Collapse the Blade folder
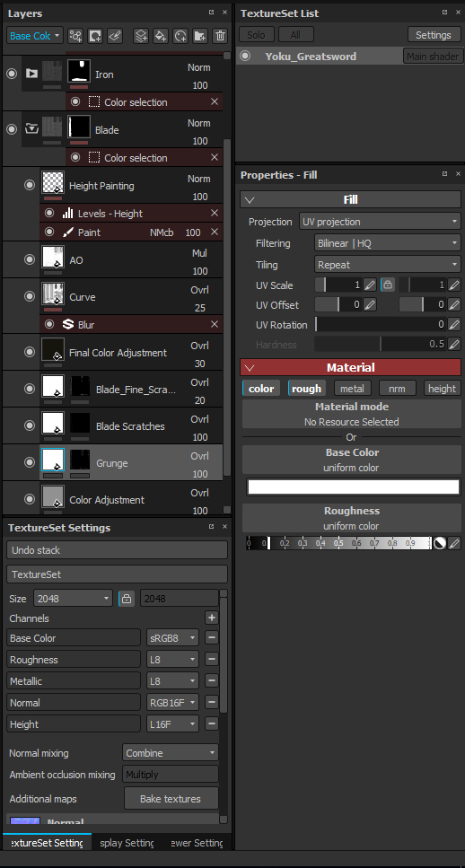This screenshot has height=868, width=465. coord(31,130)
